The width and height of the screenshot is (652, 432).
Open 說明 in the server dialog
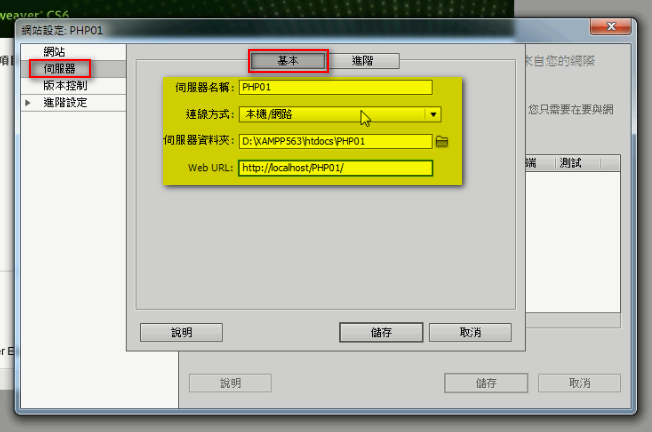pos(181,332)
